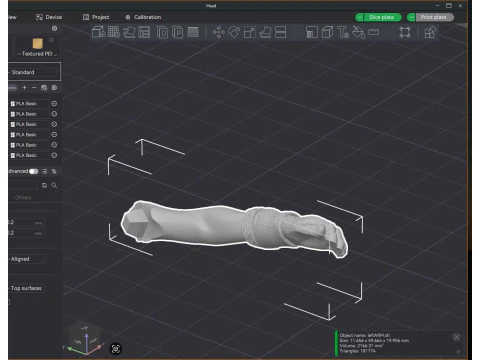Click the compare presets list icon

coord(44,171)
